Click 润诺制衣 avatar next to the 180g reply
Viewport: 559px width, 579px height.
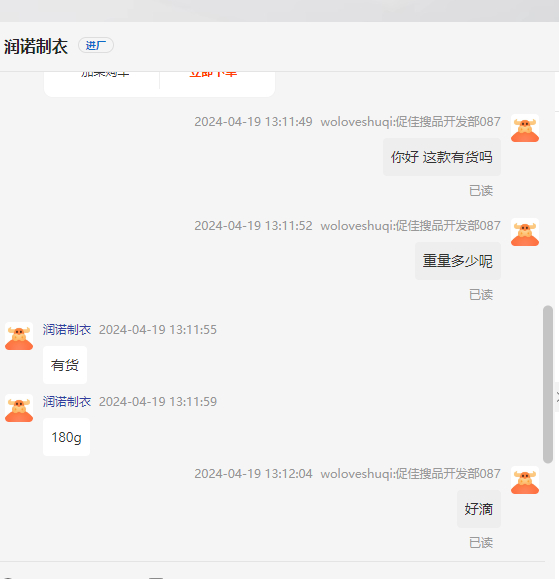click(19, 408)
